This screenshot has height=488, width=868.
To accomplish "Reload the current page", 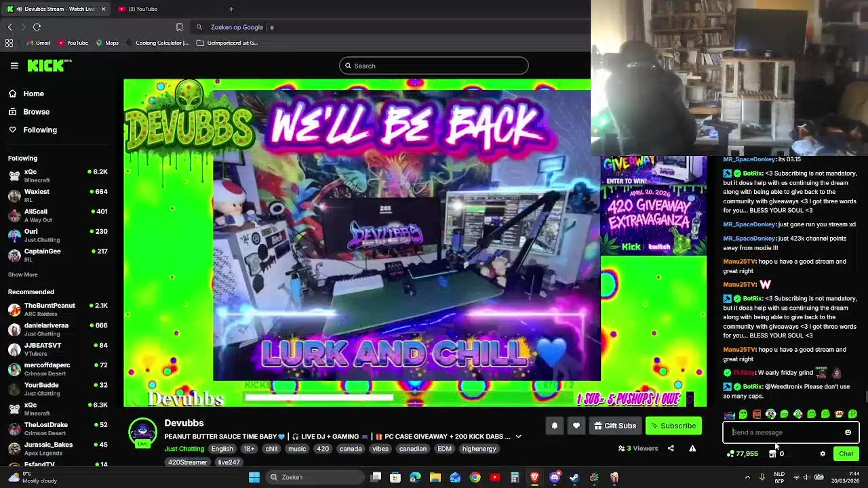I will 37,27.
